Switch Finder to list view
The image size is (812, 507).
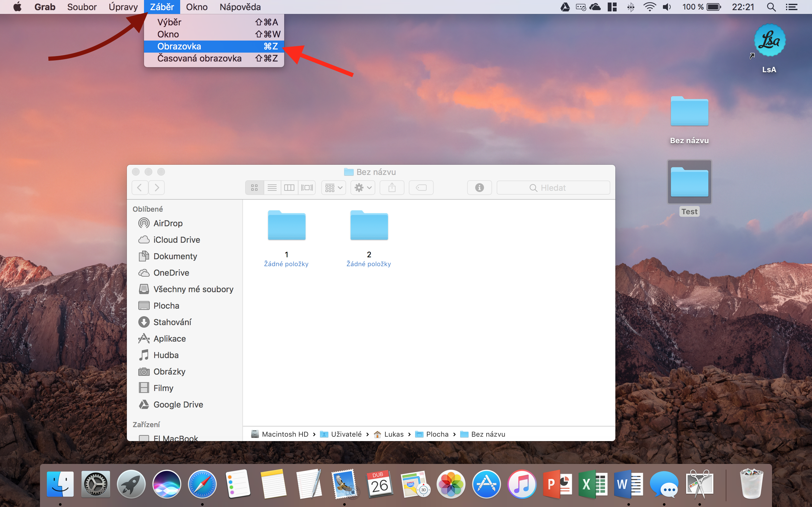[x=272, y=188]
